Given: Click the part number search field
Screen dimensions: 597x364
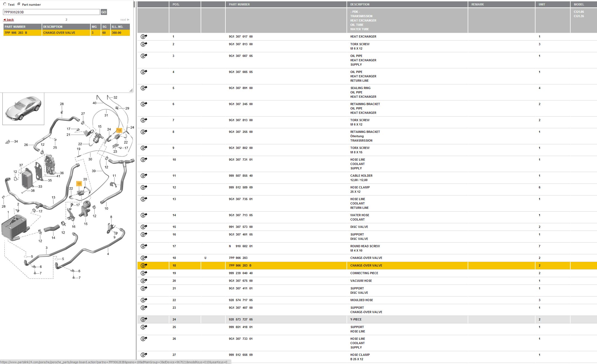Looking at the screenshot, I should [x=51, y=12].
